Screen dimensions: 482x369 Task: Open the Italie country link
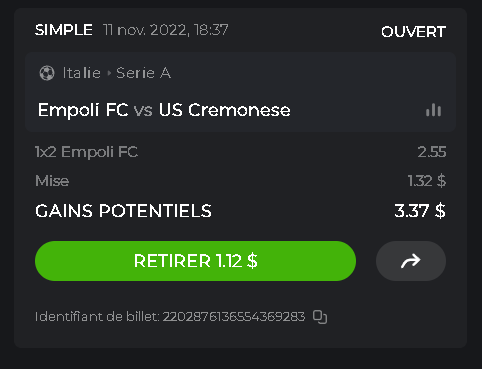[x=82, y=73]
